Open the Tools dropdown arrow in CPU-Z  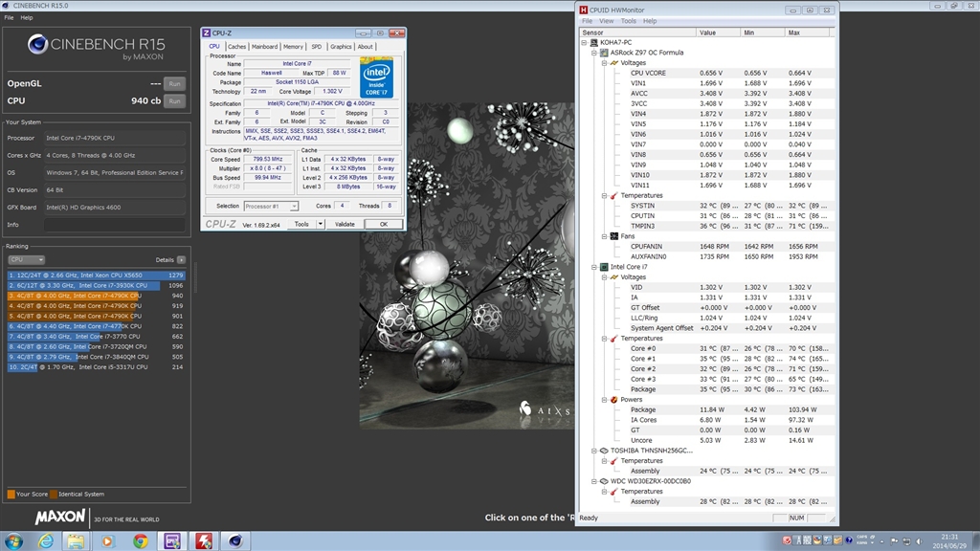tap(319, 224)
